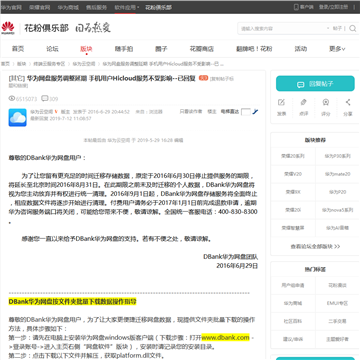Click the 点评 comment pencil icon
The height and width of the screenshot is (360, 360).
pos(303,102)
